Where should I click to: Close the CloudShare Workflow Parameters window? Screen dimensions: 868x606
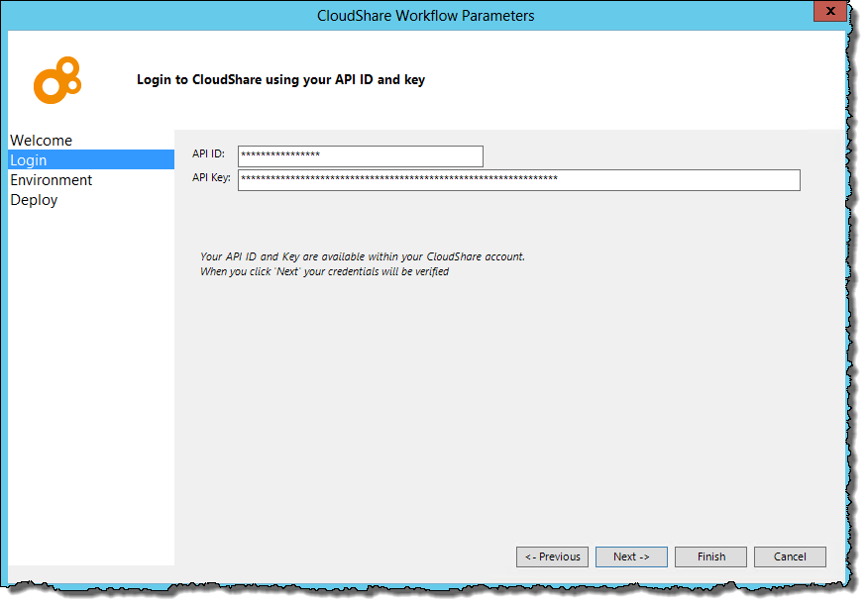tap(829, 11)
